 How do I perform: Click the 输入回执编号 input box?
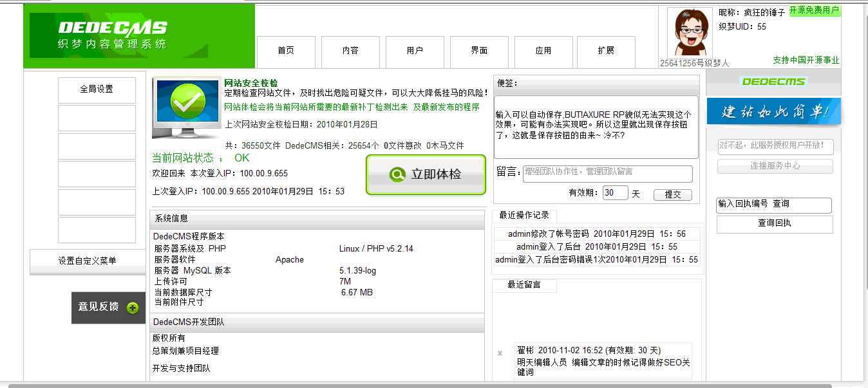(x=774, y=205)
